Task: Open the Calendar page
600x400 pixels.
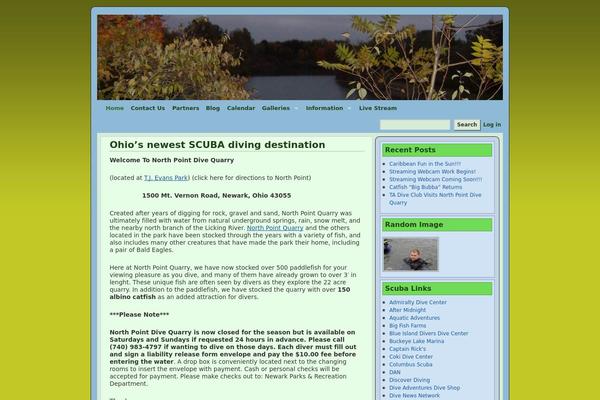Action: [x=241, y=108]
